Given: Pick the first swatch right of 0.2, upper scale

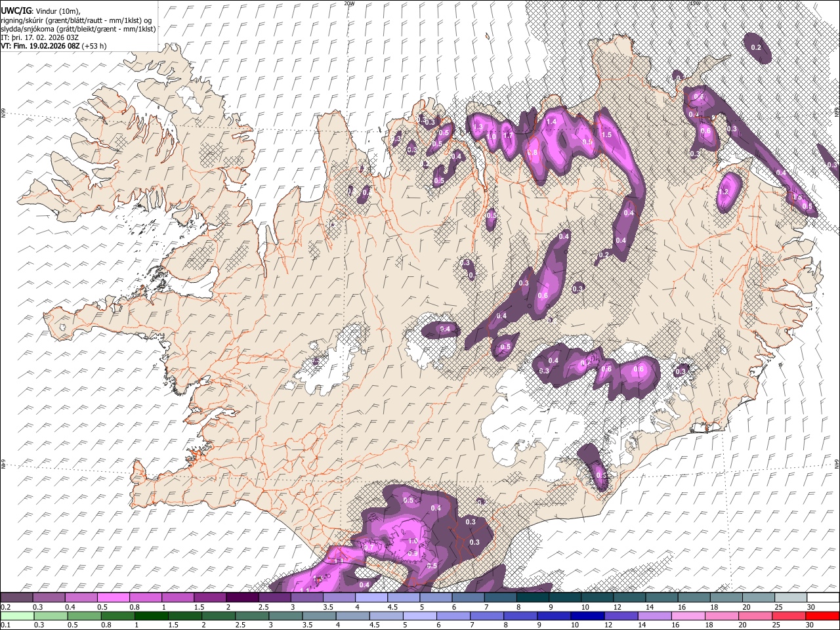Looking at the screenshot, I should (x=16, y=598).
